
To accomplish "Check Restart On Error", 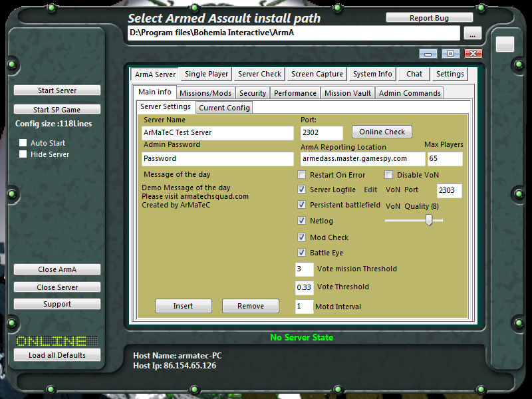I will click(301, 175).
